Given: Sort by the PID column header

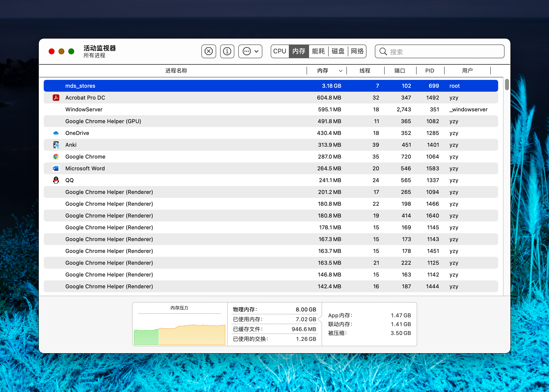Looking at the screenshot, I should 430,71.
